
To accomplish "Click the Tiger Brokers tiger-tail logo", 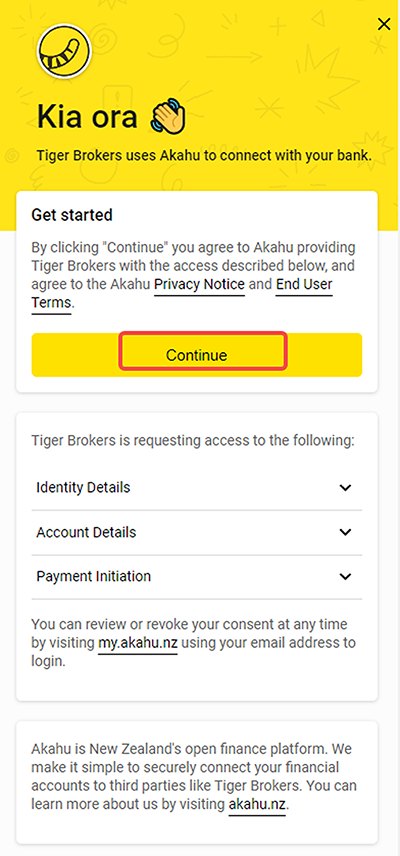I will 64,51.
